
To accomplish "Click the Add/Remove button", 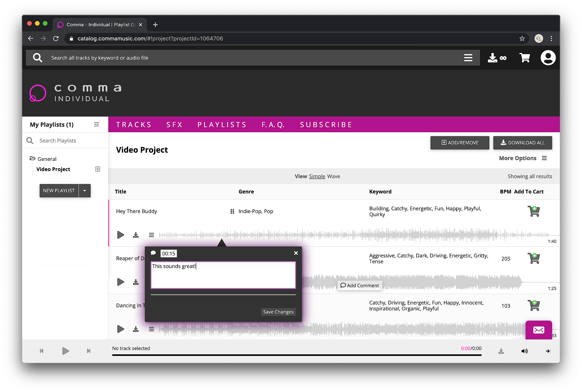I will click(460, 142).
